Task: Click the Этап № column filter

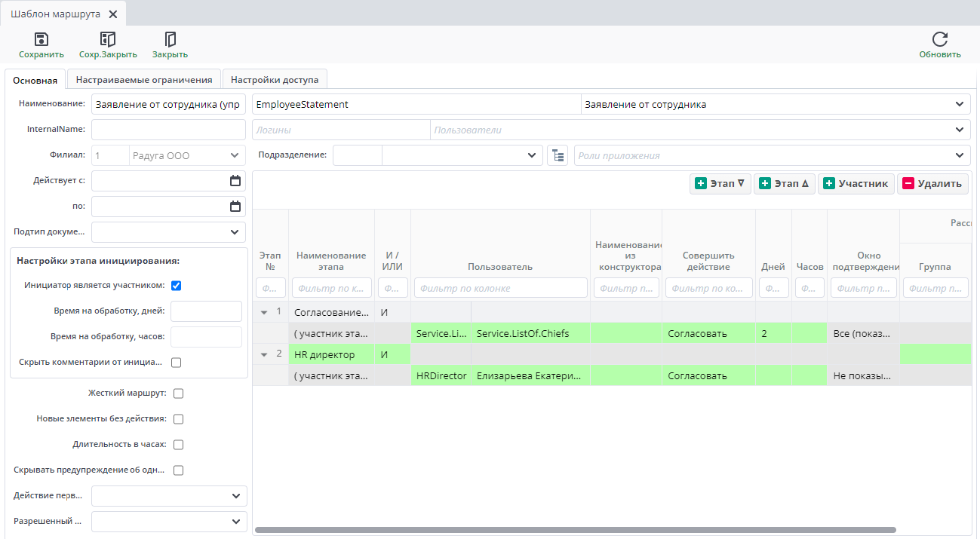Action: (271, 288)
